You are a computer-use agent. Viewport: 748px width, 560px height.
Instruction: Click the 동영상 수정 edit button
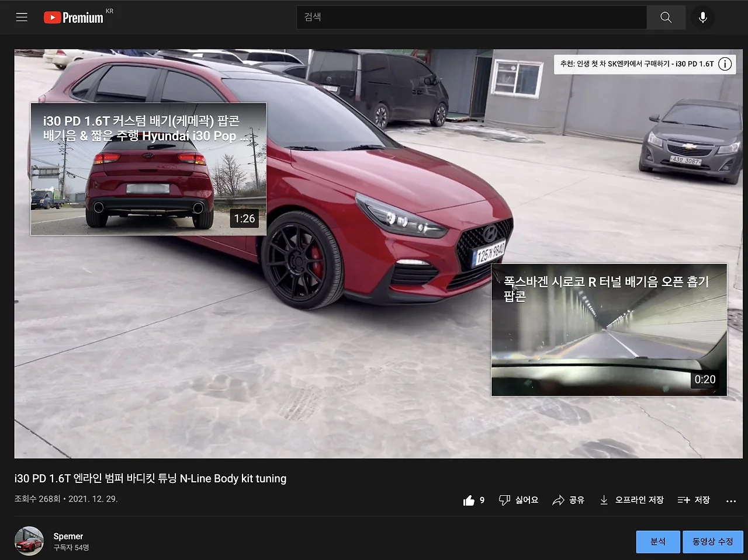(x=712, y=542)
